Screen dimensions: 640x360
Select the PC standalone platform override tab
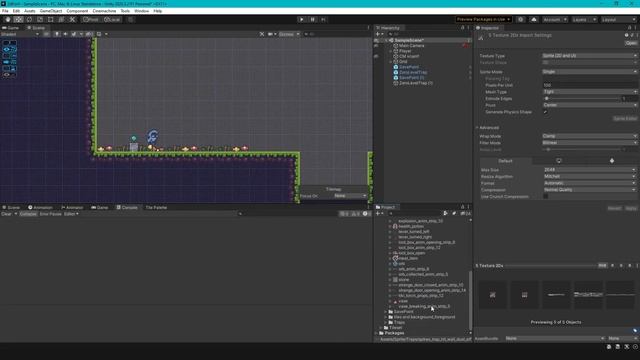[x=558, y=161]
